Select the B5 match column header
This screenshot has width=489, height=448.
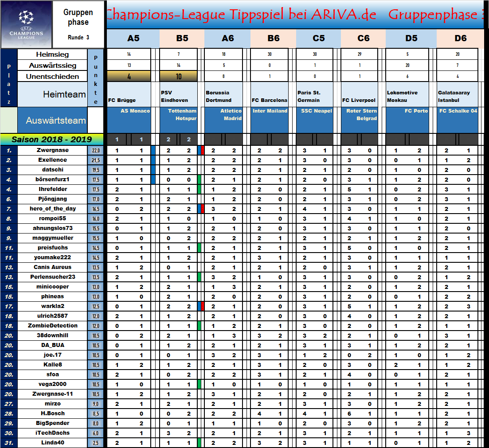[182, 39]
